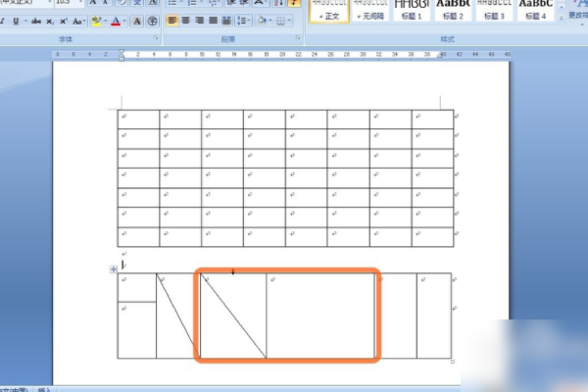
Task: Center the paragraph text
Action: pyautogui.click(x=185, y=21)
